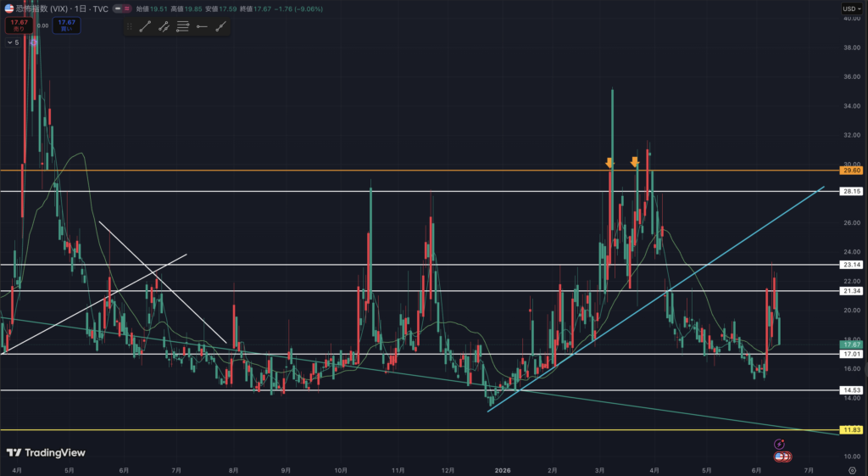Viewport: 868px width, 476px height.
Task: Click the TradingView logo link
Action: 46,453
